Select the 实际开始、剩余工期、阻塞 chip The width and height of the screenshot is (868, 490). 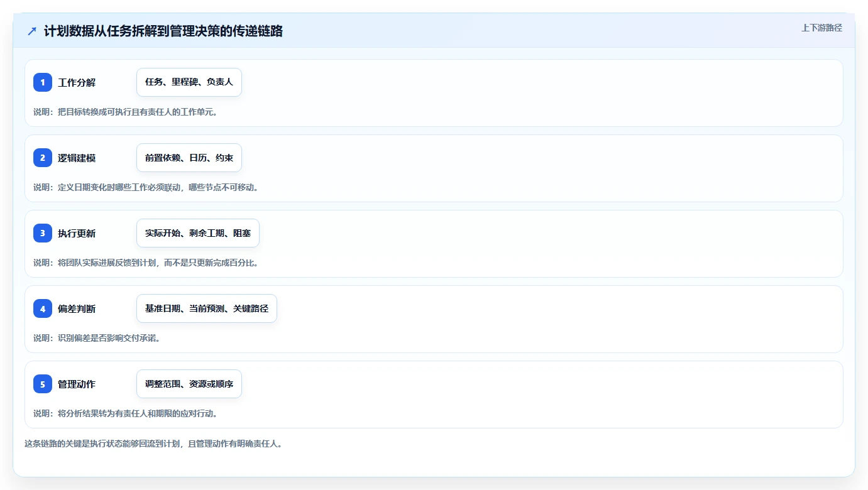[198, 233]
